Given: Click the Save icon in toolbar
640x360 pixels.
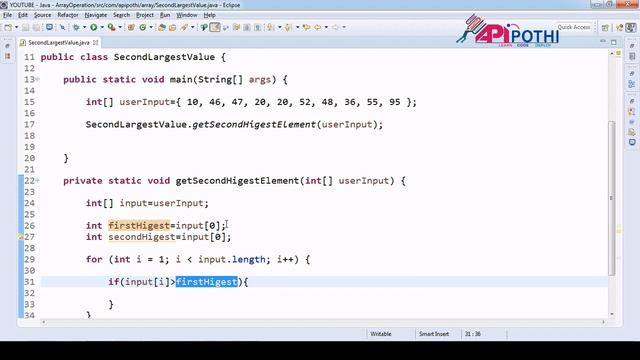Looking at the screenshot, I should click(25, 27).
